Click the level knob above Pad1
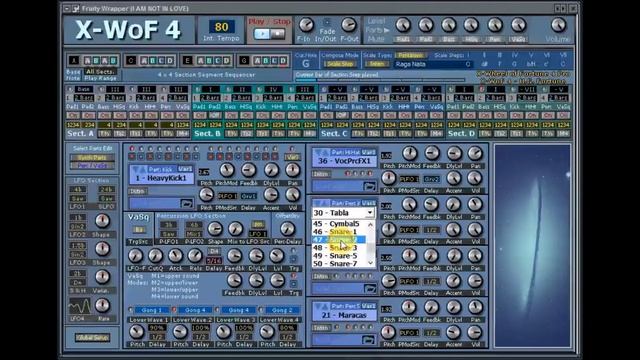 click(403, 25)
